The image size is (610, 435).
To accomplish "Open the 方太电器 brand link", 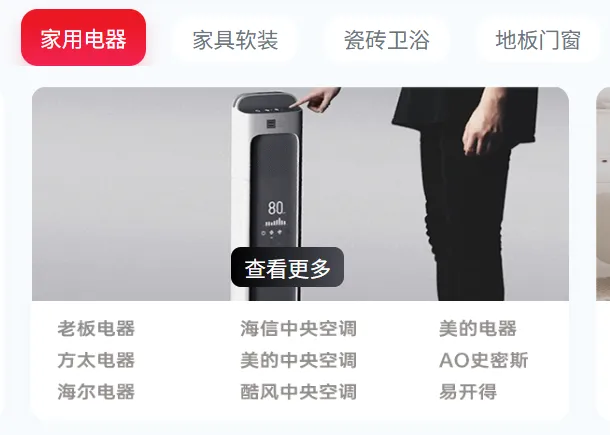I will (x=96, y=360).
